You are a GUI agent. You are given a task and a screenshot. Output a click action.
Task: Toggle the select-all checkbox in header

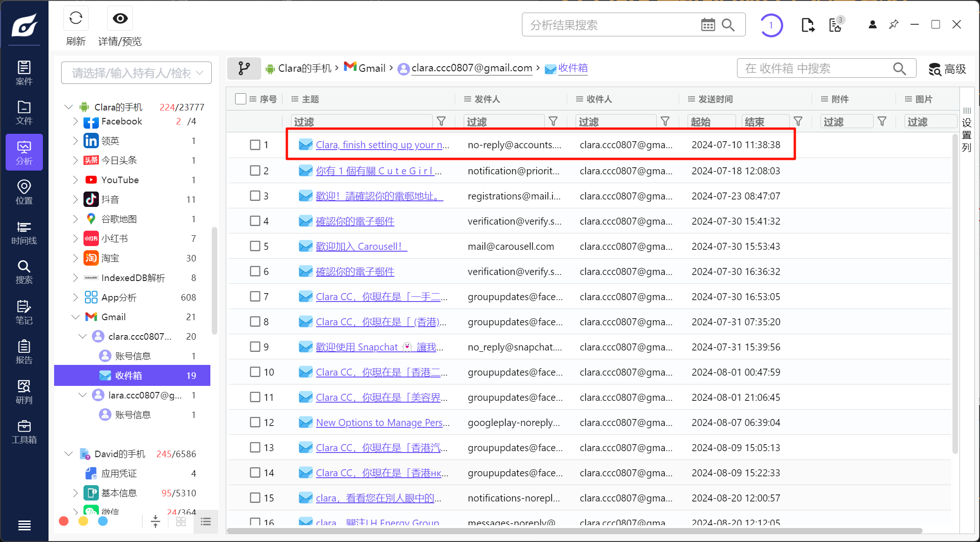pyautogui.click(x=241, y=99)
